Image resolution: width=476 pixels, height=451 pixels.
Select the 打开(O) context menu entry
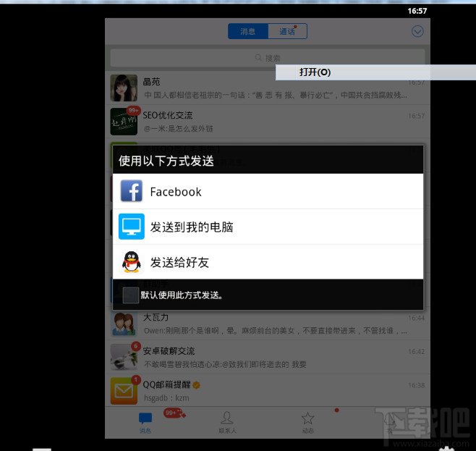(375, 72)
